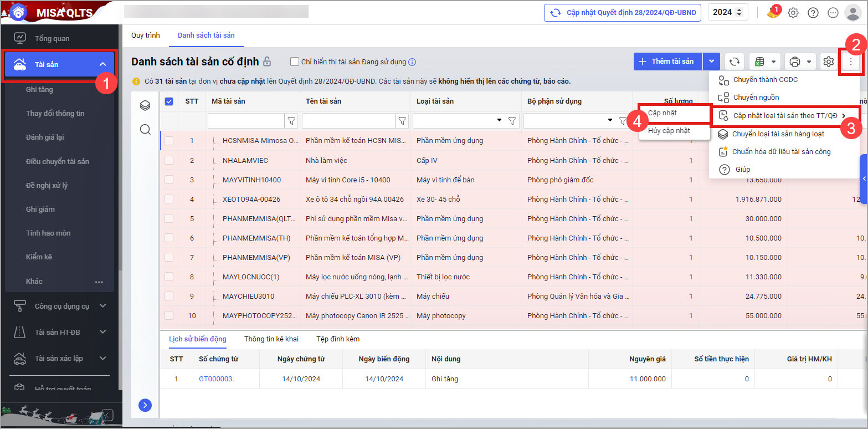Click the layers icon beside the table

pyautogui.click(x=145, y=105)
